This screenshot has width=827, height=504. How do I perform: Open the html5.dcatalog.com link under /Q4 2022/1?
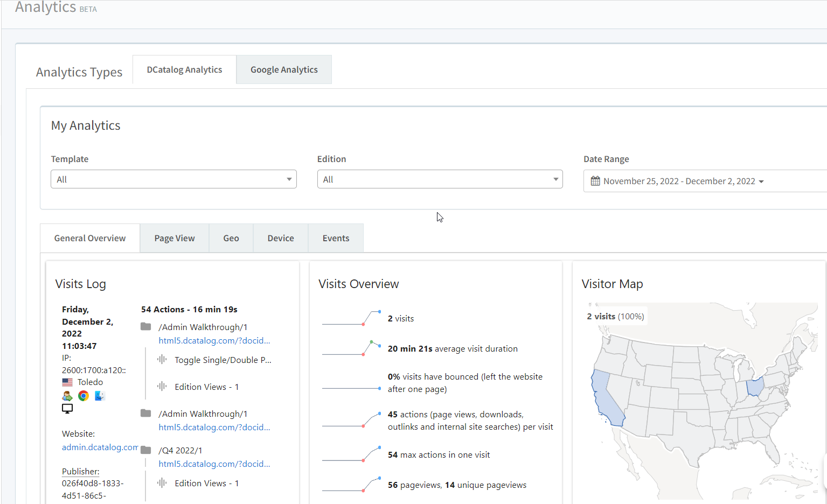click(x=214, y=464)
